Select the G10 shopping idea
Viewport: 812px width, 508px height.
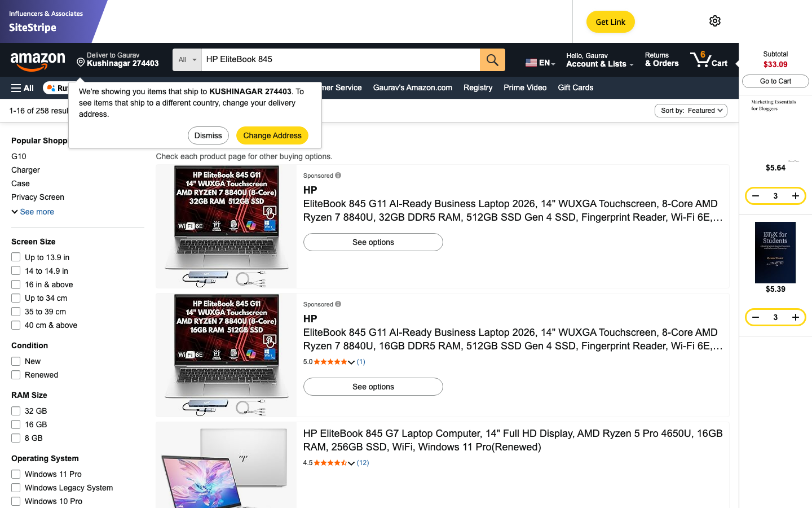pyautogui.click(x=19, y=156)
